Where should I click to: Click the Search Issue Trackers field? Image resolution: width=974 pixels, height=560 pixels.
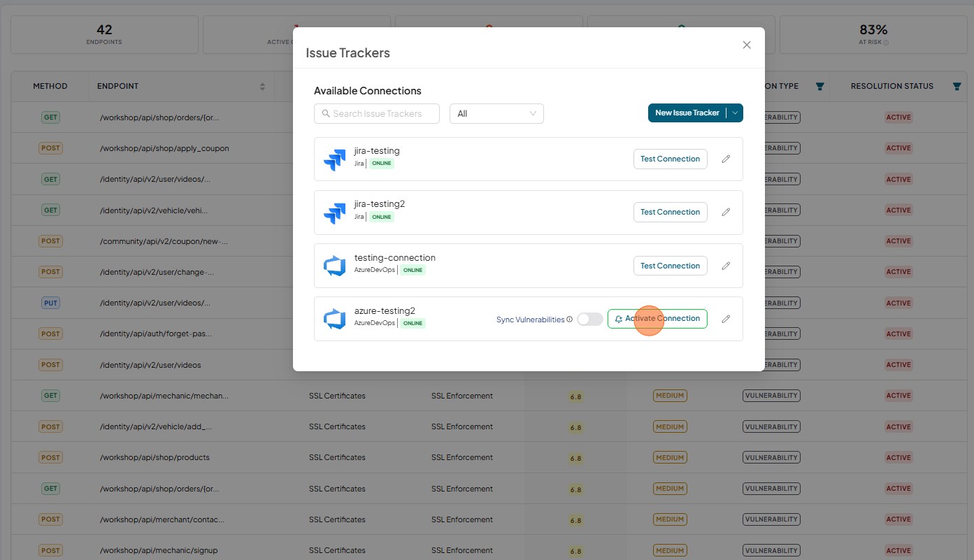click(x=377, y=113)
